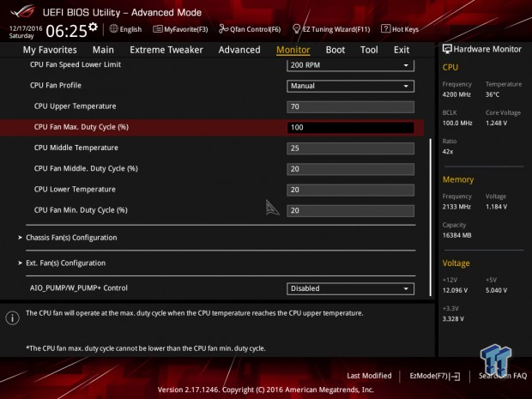Open the Tool tab

click(369, 50)
